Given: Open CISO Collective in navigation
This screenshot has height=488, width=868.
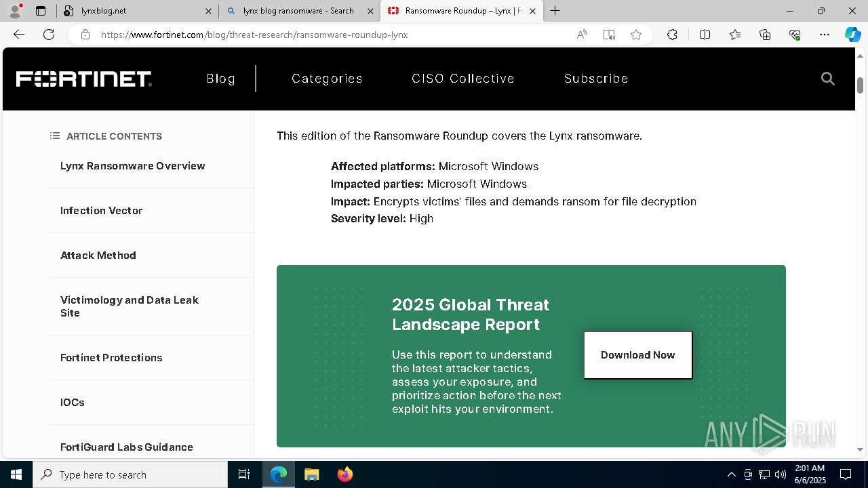Looking at the screenshot, I should point(463,79).
